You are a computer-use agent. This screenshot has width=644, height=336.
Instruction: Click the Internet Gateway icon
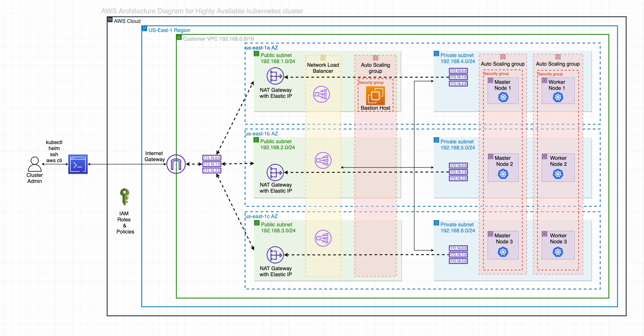[x=176, y=164]
